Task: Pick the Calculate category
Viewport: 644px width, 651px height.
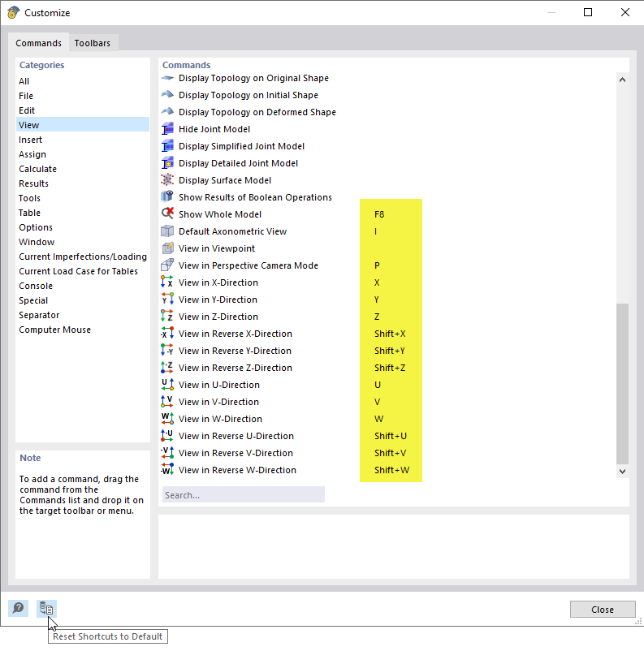Action: coord(83,169)
